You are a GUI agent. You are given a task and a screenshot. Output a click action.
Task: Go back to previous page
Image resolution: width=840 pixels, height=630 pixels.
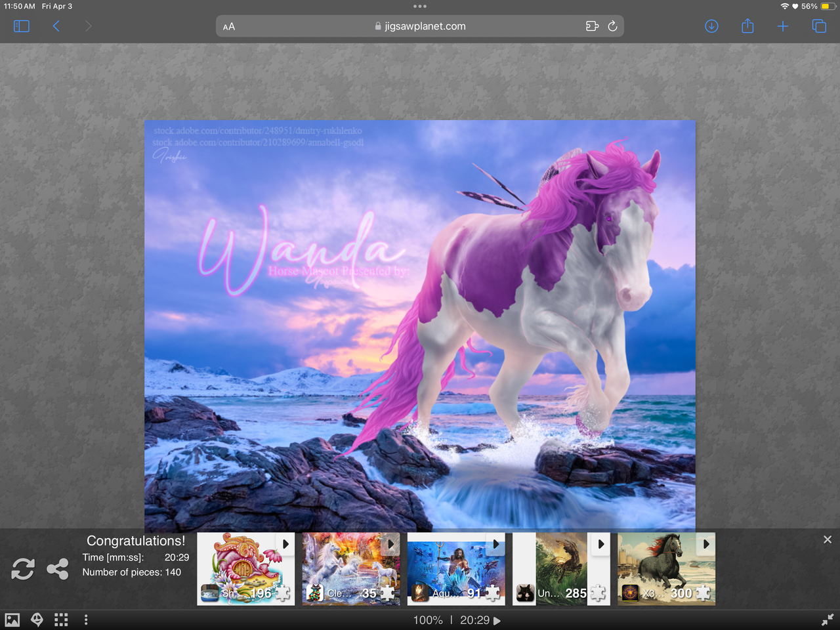[56, 26]
